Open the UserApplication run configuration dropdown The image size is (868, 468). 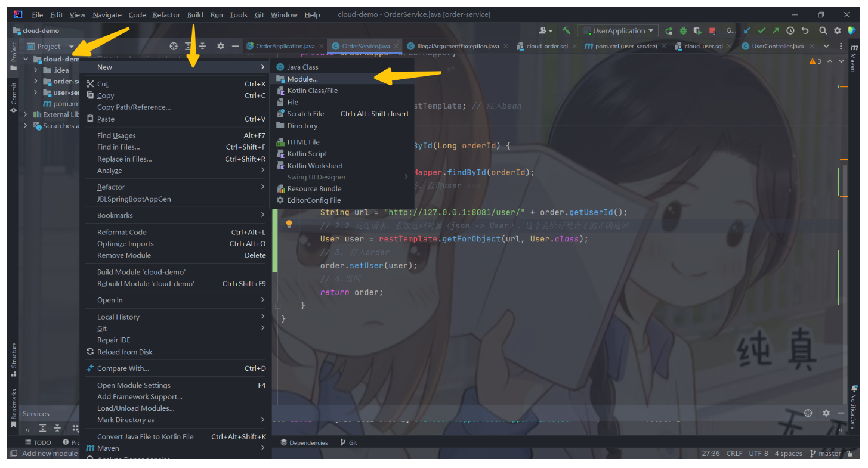pos(617,30)
